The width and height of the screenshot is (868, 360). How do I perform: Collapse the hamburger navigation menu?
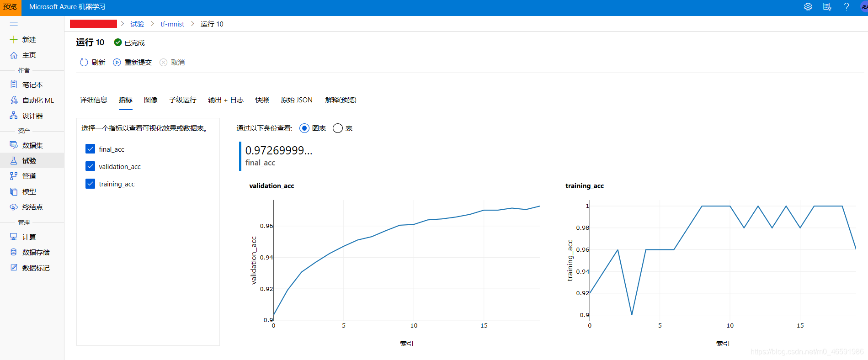pos(14,24)
